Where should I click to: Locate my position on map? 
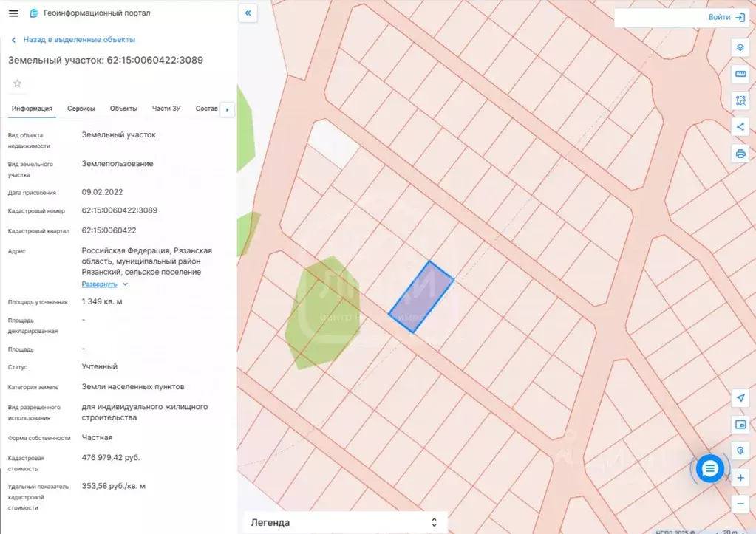[740, 398]
